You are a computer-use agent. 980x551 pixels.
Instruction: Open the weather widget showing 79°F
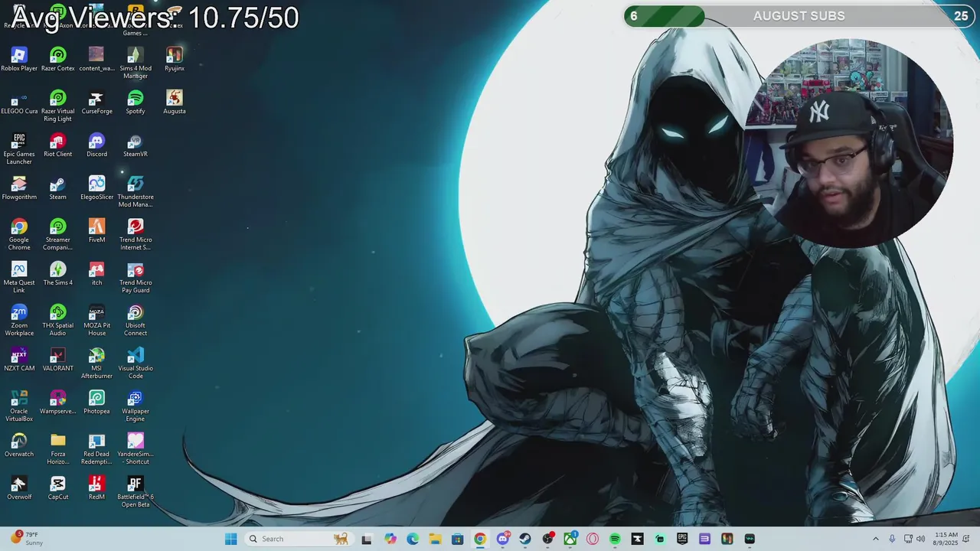[x=27, y=539]
